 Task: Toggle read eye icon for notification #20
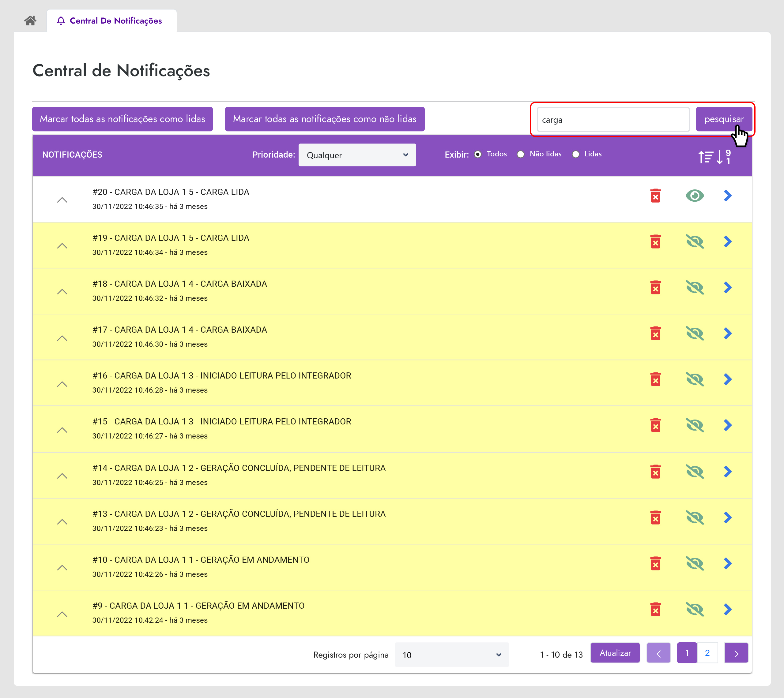695,196
